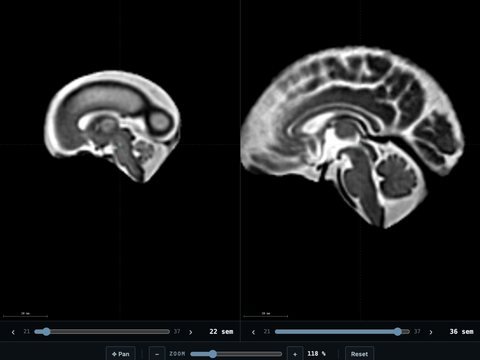The height and width of the screenshot is (360, 480).
Task: Go to next week in right panel
Action: [431, 332]
